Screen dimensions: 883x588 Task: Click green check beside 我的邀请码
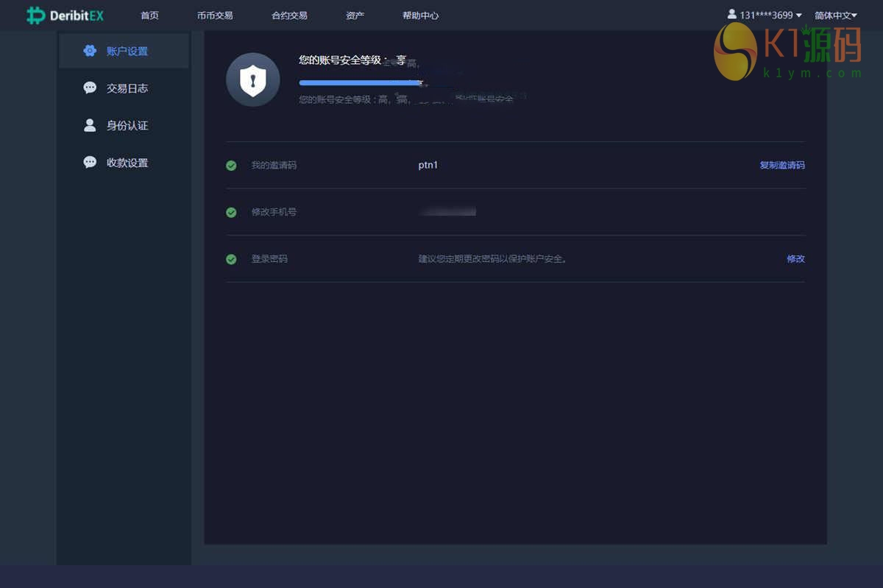pyautogui.click(x=231, y=166)
